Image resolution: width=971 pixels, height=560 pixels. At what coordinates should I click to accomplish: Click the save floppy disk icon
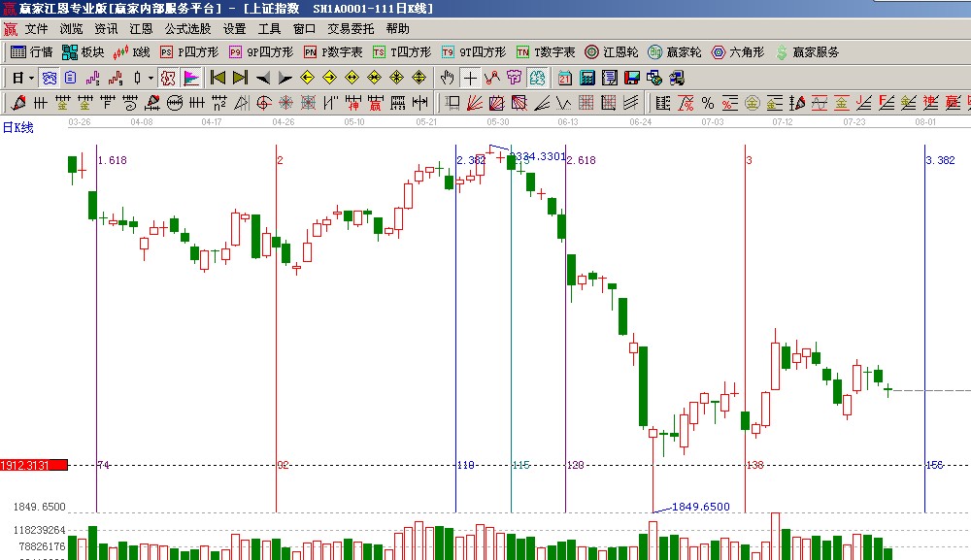[630, 78]
